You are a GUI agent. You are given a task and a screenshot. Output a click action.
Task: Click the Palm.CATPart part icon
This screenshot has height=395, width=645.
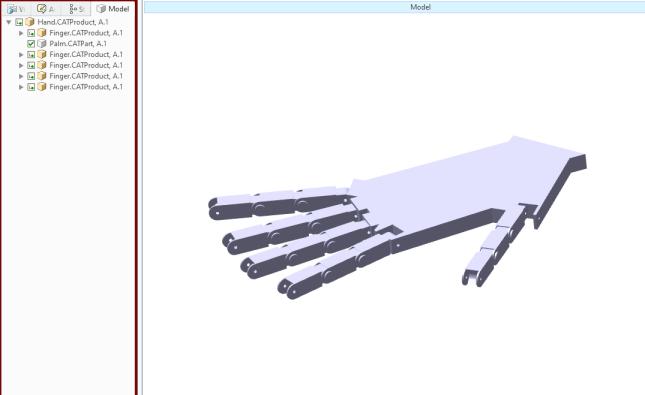pyautogui.click(x=42, y=44)
